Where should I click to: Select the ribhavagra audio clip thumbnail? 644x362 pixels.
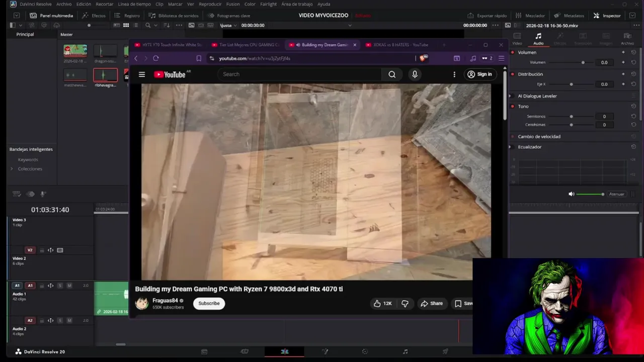pos(105,75)
